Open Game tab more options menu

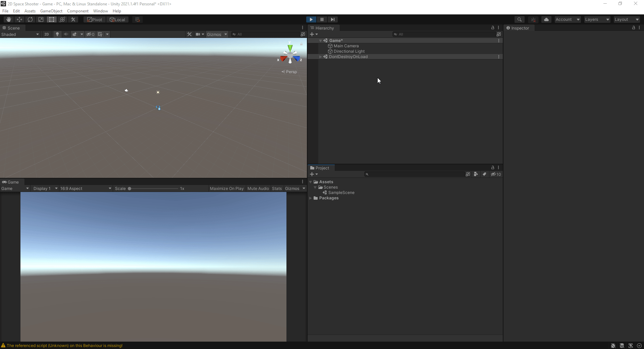coord(303,182)
